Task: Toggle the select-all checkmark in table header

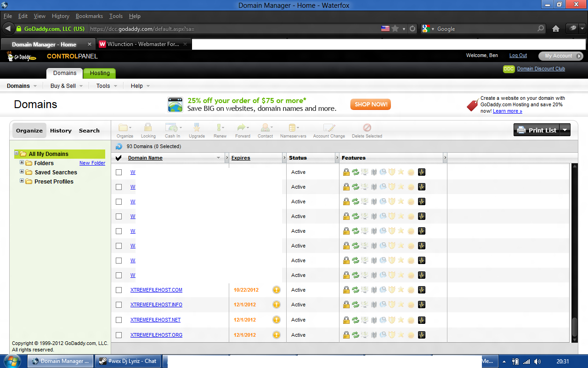Action: (x=119, y=158)
